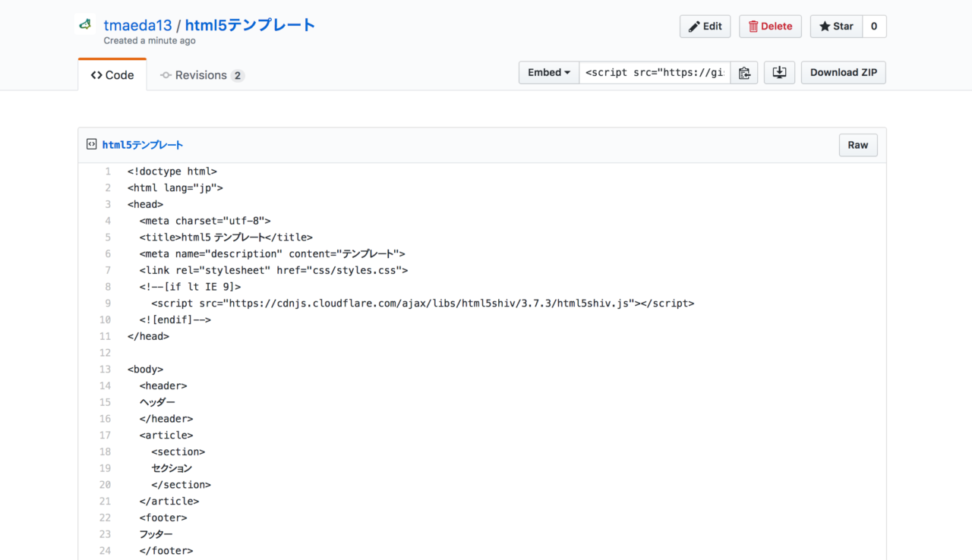
Task: Select line number 13 of the body tag
Action: [x=106, y=370]
